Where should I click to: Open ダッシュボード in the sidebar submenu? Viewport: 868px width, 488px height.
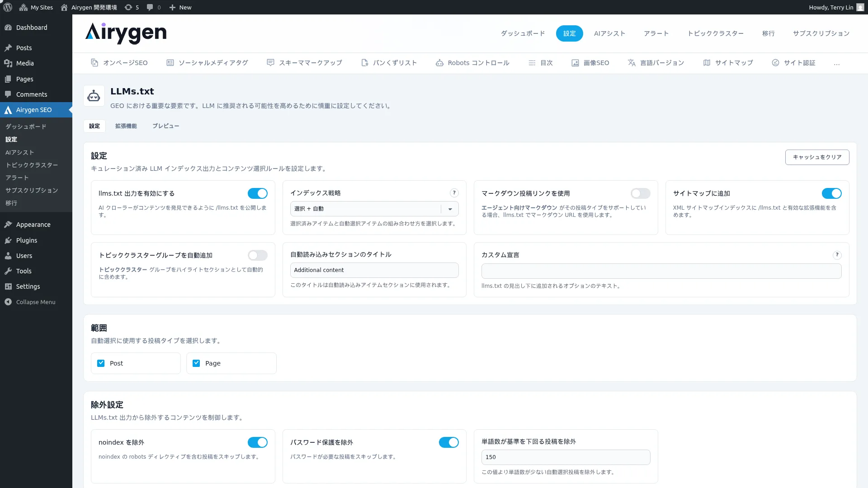coord(26,127)
